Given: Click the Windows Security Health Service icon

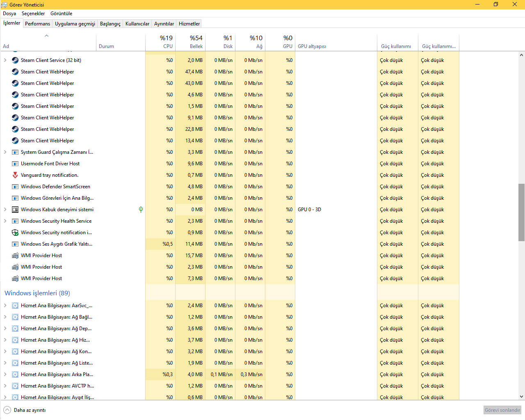Looking at the screenshot, I should point(15,221).
